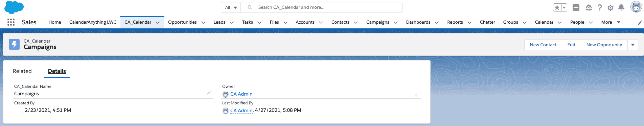Image resolution: width=644 pixels, height=126 pixels.
Task: Click the New Opportunity button
Action: (604, 45)
